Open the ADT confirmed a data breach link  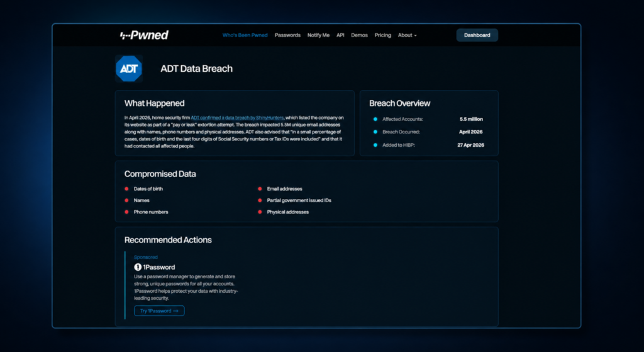coord(237,118)
